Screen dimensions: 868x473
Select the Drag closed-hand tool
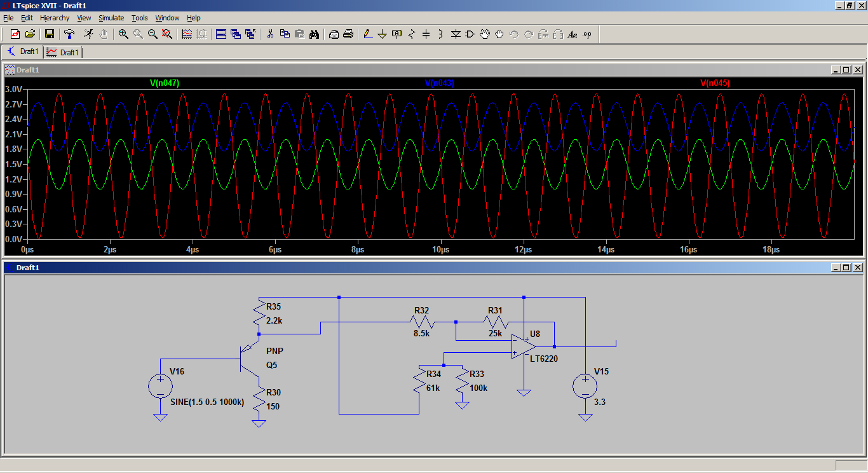click(499, 34)
